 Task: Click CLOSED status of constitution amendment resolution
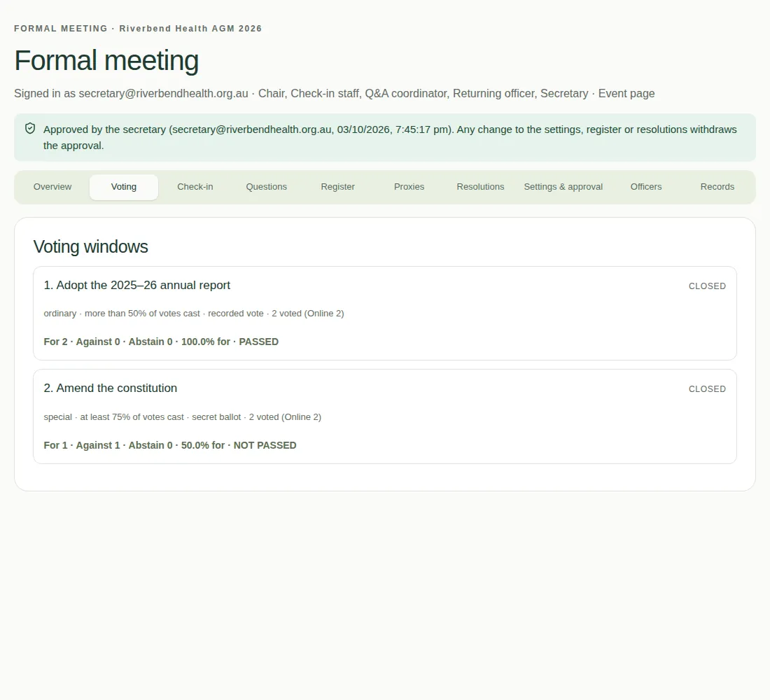pos(707,389)
